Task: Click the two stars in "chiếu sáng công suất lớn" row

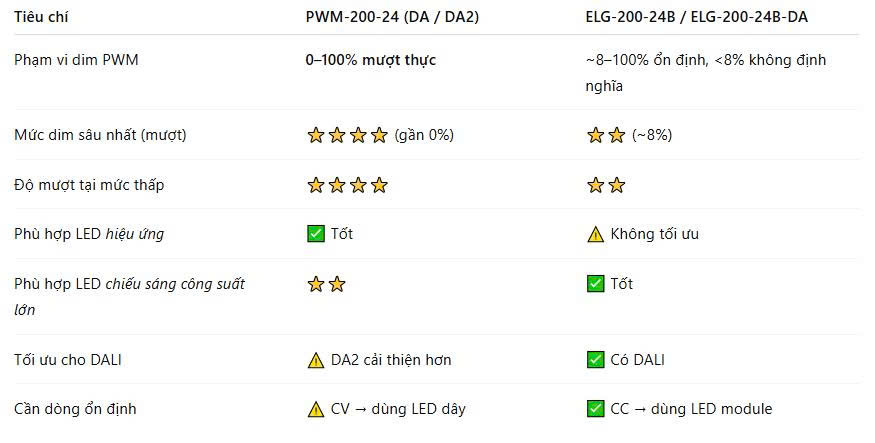Action: click(x=326, y=284)
